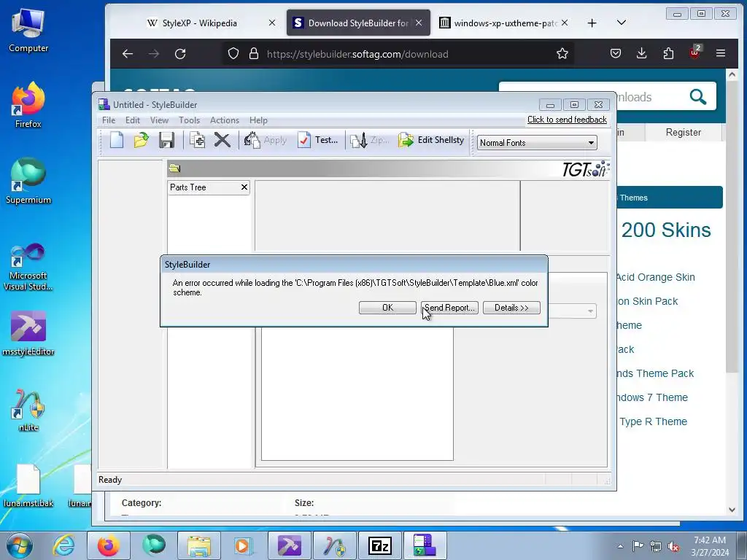Click the Open folder icon in StyleBuilder toolbar

point(141,140)
